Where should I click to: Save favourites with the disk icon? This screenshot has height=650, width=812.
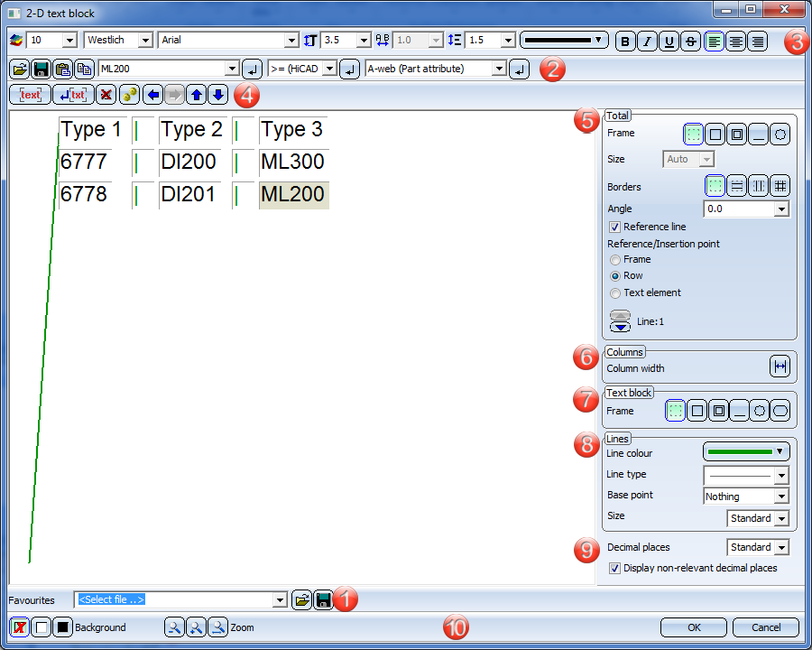(x=323, y=599)
